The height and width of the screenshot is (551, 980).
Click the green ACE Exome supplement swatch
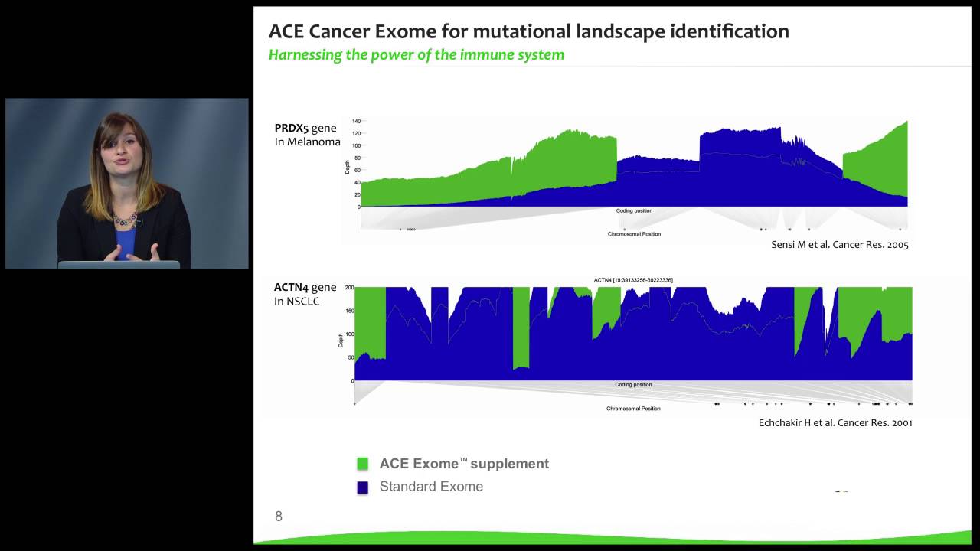tap(363, 464)
